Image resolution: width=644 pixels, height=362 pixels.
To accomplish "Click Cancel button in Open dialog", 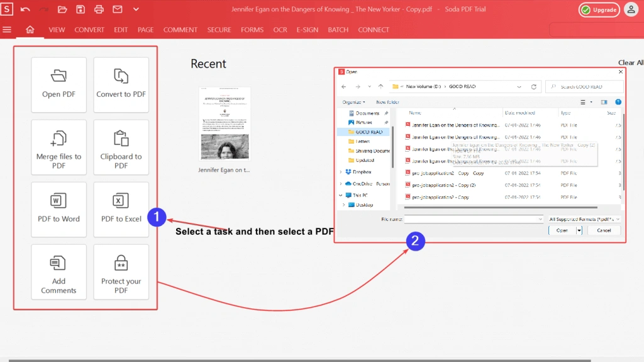I will point(604,230).
